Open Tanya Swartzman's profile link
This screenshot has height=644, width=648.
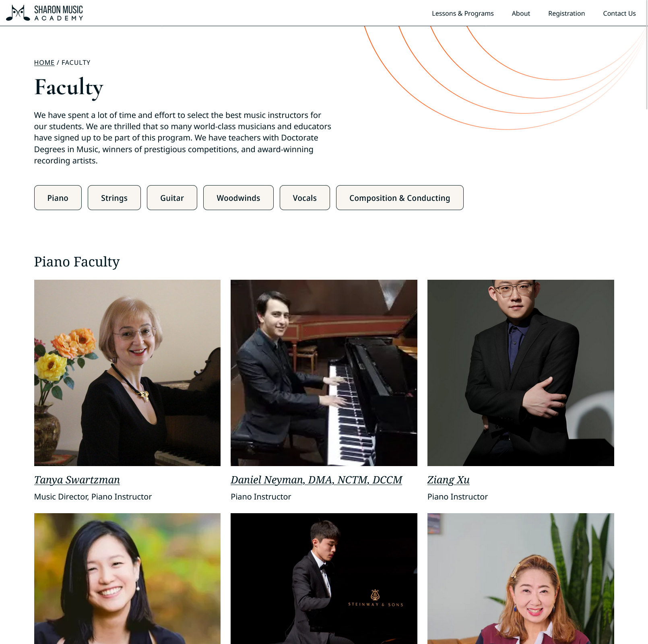coord(77,480)
